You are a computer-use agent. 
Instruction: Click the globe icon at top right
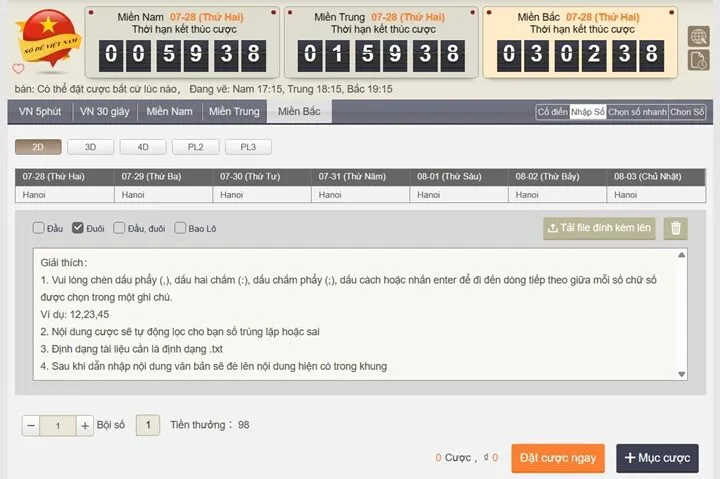click(698, 37)
